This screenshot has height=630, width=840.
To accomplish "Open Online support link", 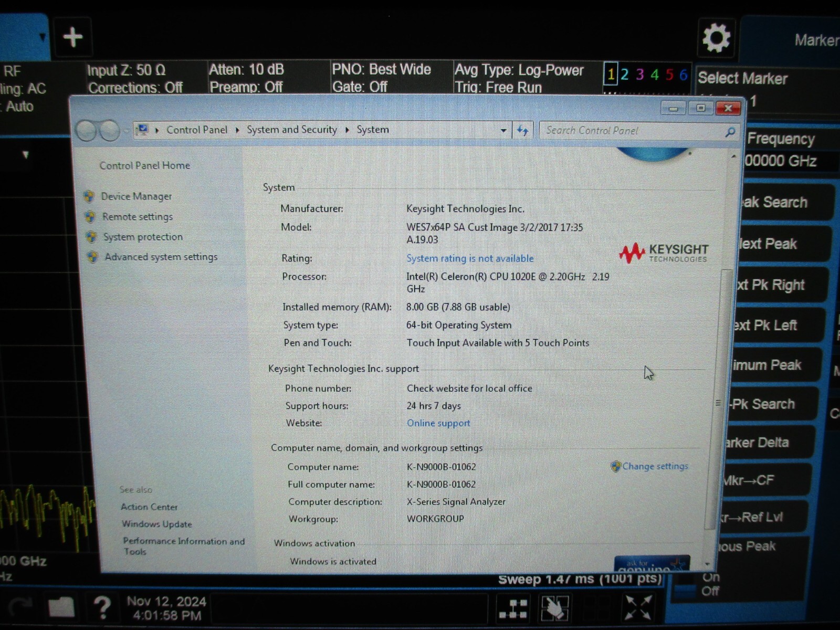I will 438,423.
